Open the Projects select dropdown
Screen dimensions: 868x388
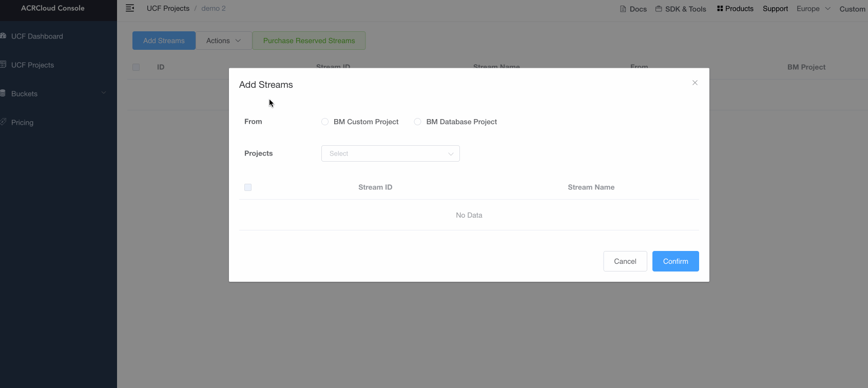pos(390,153)
